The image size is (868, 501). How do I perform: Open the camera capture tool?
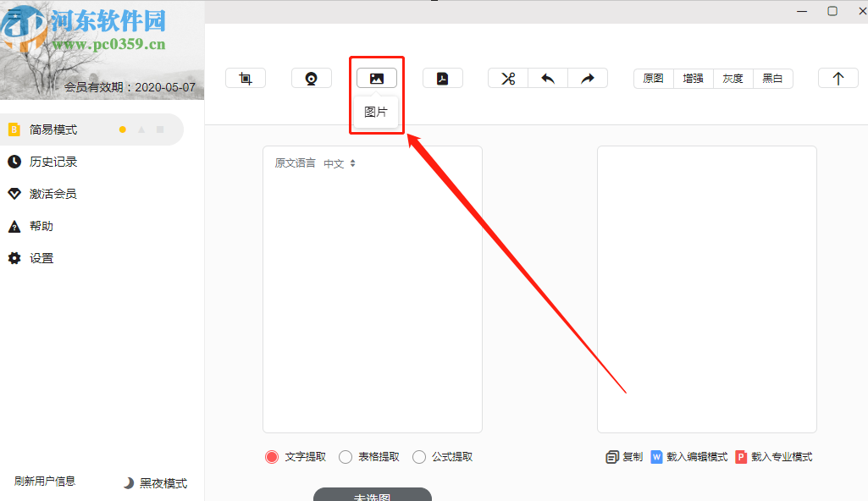312,77
